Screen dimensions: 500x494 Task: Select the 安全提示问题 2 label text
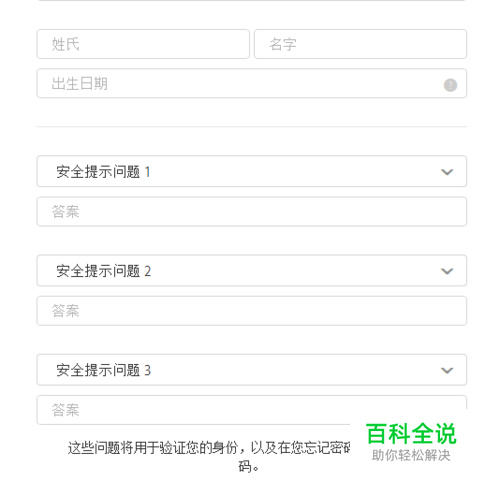pyautogui.click(x=103, y=271)
